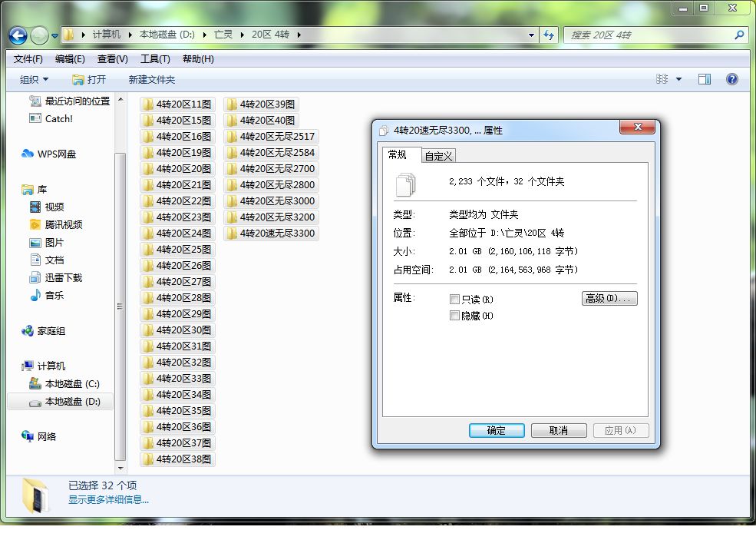Select the 4转20区30图 folder
Image resolution: width=756 pixels, height=540 pixels.
coord(177,330)
